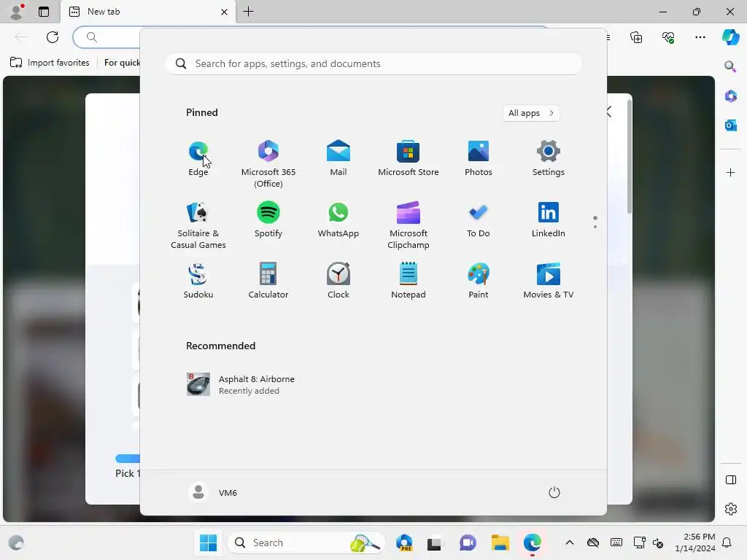Open Edge tab actions menu
This screenshot has height=560, width=747.
[43, 12]
